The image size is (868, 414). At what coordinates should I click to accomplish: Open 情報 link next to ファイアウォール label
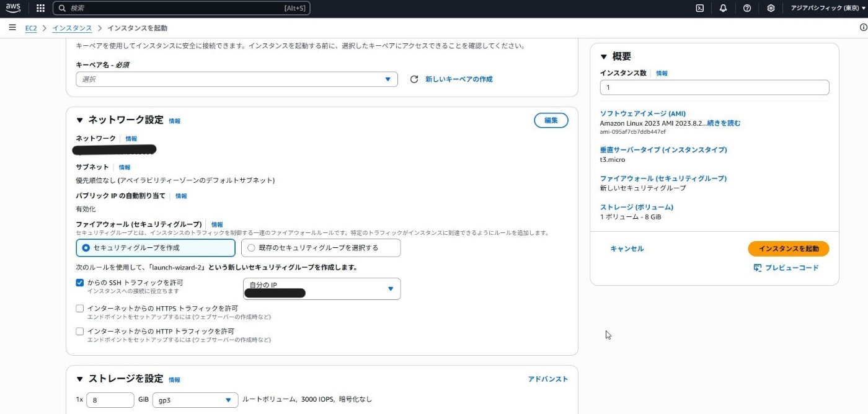point(217,224)
